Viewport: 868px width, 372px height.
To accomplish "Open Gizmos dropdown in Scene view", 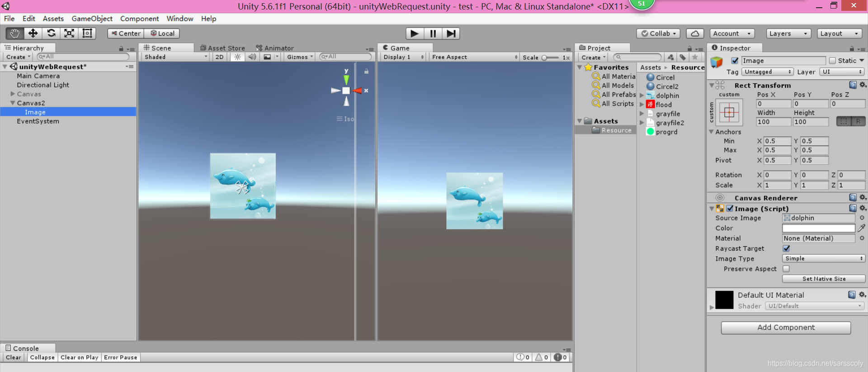I will [x=300, y=57].
